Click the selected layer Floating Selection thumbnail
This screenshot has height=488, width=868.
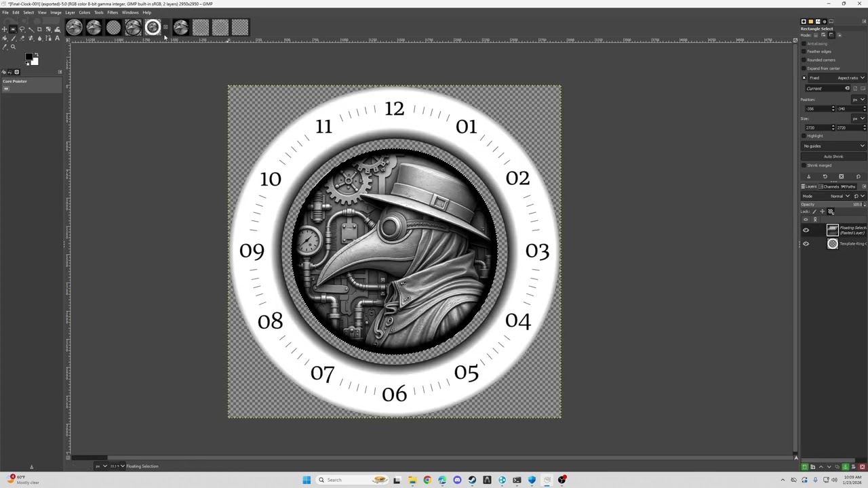point(833,230)
